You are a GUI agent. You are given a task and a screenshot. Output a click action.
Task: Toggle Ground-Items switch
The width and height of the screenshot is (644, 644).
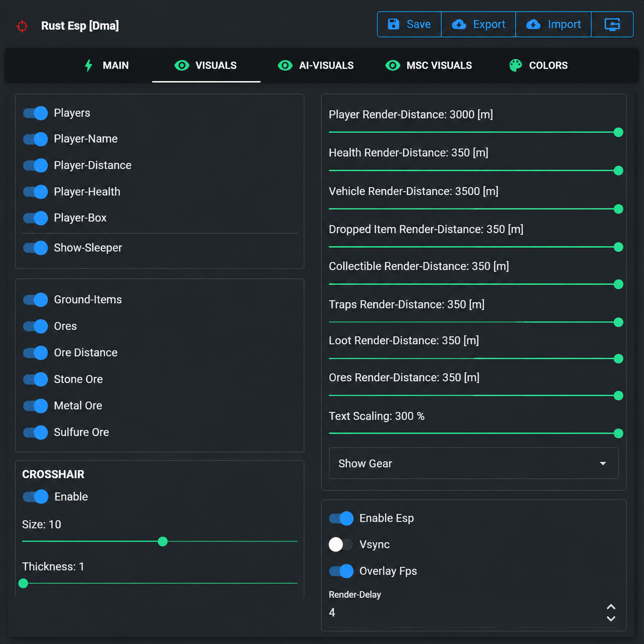click(35, 300)
